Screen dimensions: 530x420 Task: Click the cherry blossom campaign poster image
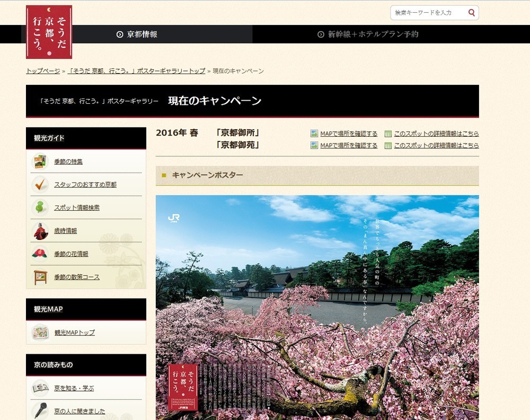pyautogui.click(x=317, y=307)
